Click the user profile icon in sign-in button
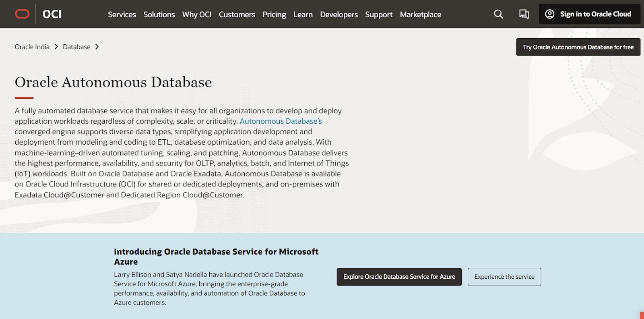Viewport: 644px width, 319px height. (549, 14)
